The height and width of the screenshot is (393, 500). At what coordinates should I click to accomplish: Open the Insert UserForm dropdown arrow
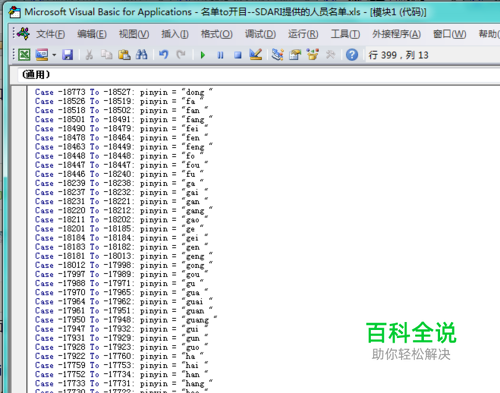pyautogui.click(x=54, y=55)
